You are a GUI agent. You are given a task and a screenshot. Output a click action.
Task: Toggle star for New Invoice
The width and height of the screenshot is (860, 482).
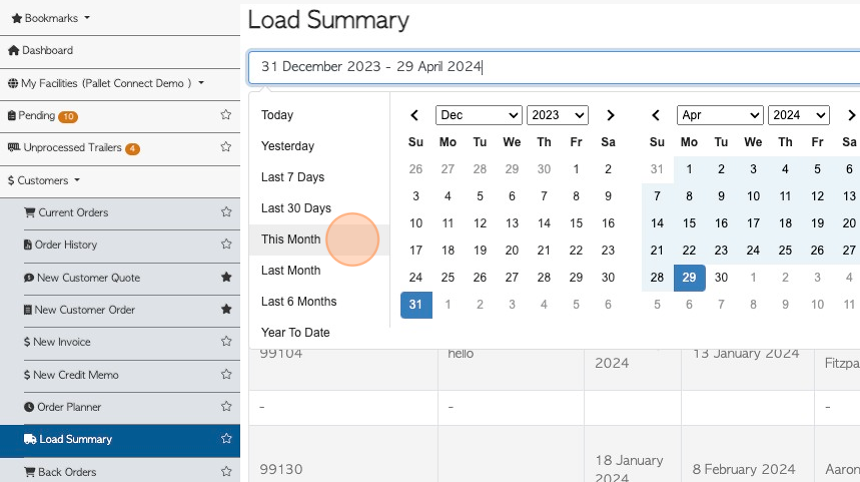coord(226,341)
